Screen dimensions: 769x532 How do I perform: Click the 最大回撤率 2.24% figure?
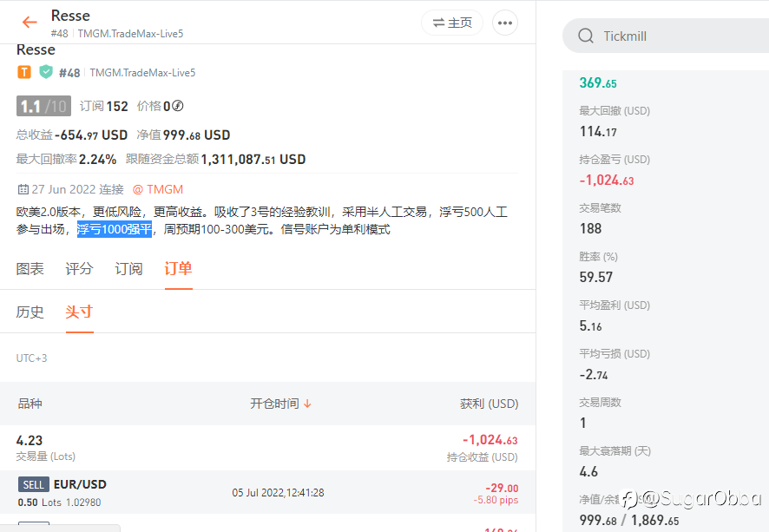pyautogui.click(x=97, y=160)
